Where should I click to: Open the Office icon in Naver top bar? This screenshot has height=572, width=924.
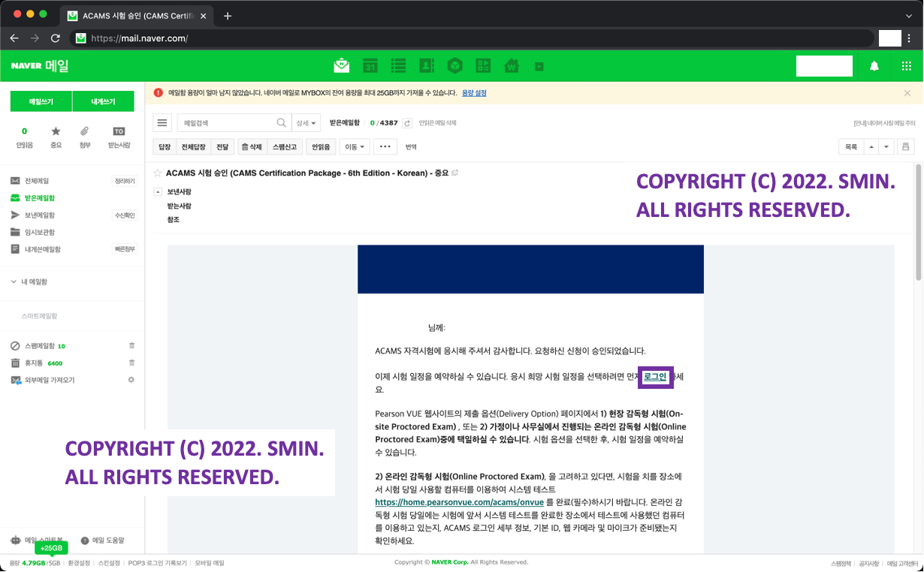483,66
